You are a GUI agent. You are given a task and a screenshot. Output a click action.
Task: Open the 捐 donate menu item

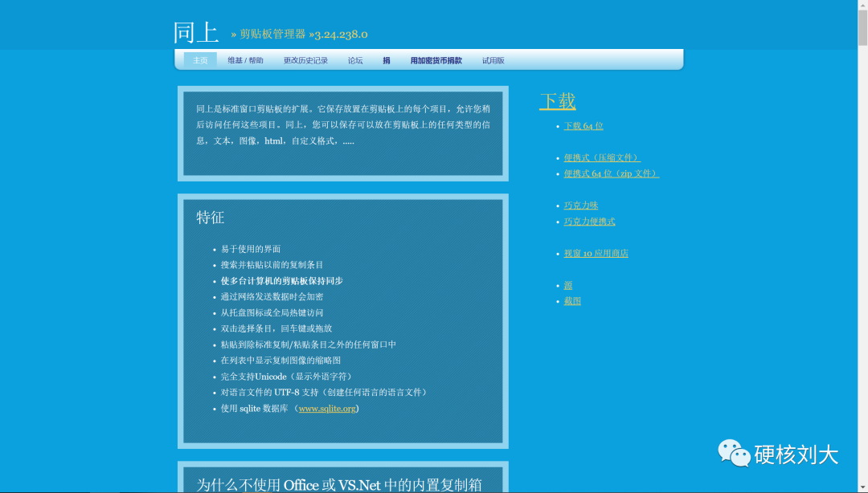pos(387,60)
